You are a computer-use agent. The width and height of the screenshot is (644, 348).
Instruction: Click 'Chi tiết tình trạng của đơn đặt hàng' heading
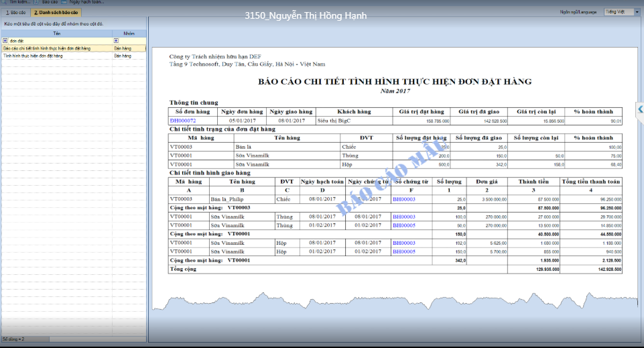[222, 129]
